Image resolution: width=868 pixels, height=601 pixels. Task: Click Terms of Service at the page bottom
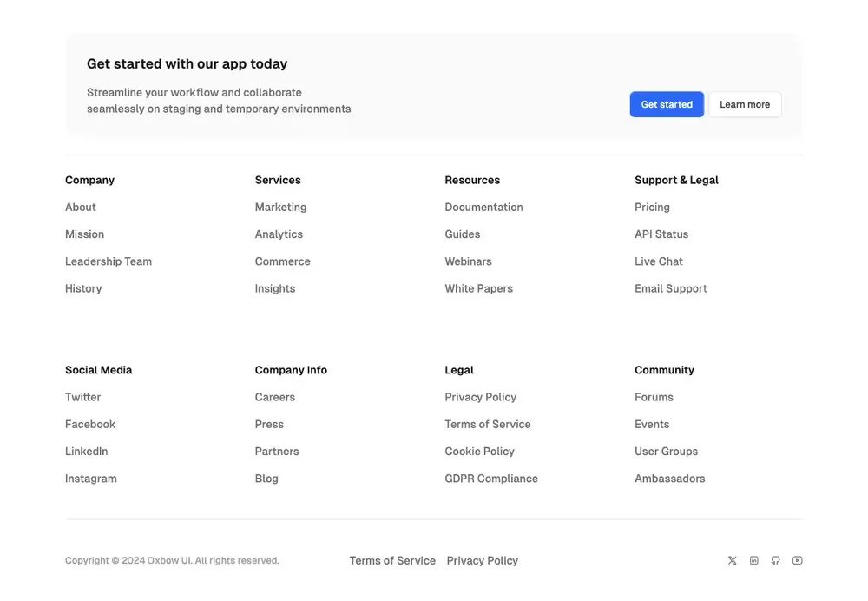click(x=392, y=560)
